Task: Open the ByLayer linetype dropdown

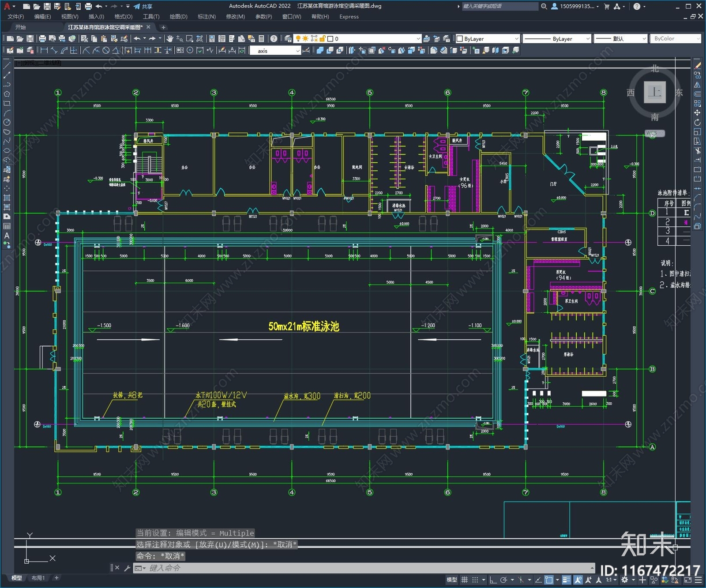Action: (x=557, y=39)
